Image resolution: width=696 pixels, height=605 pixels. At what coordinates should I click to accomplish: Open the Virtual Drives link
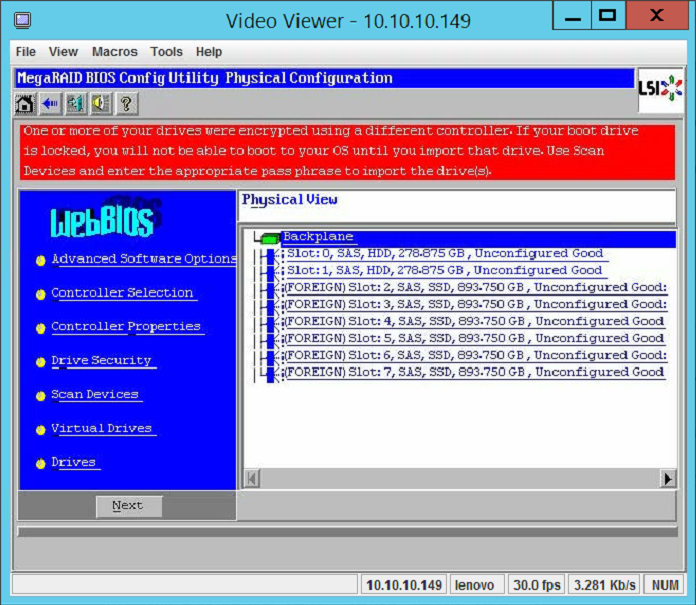click(102, 429)
